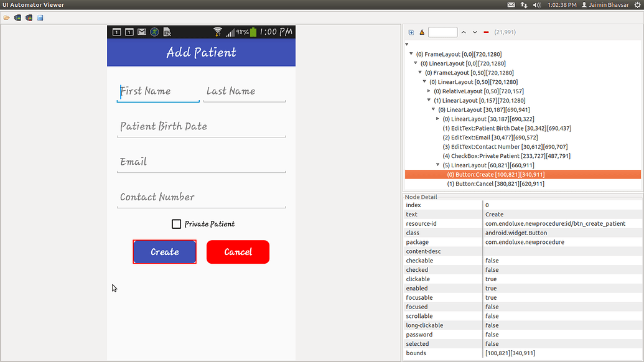
Task: Expand all hierarchy nodes with plus icon
Action: tap(411, 32)
